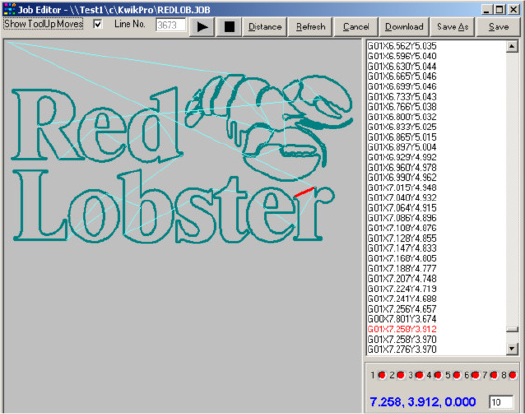This screenshot has height=414, width=525.
Task: Click red indicator light number 1
Action: (x=382, y=375)
